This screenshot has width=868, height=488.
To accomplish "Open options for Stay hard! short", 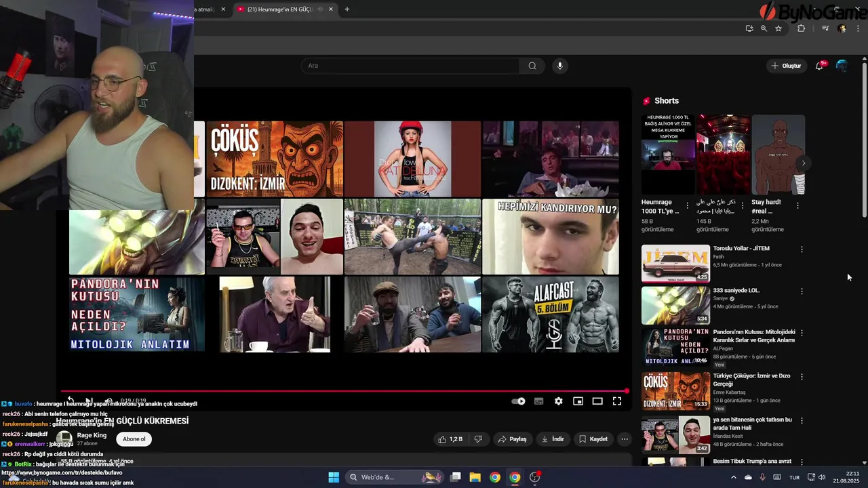I will 797,205.
